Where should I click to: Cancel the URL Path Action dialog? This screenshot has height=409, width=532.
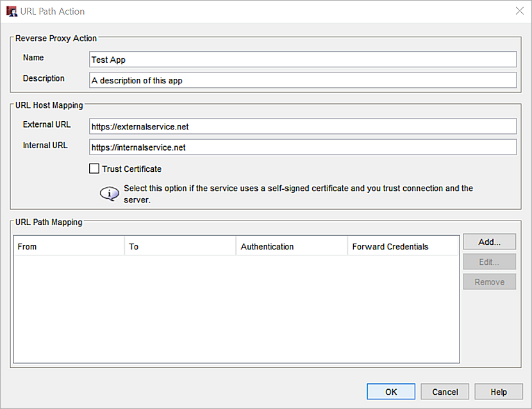pos(445,392)
